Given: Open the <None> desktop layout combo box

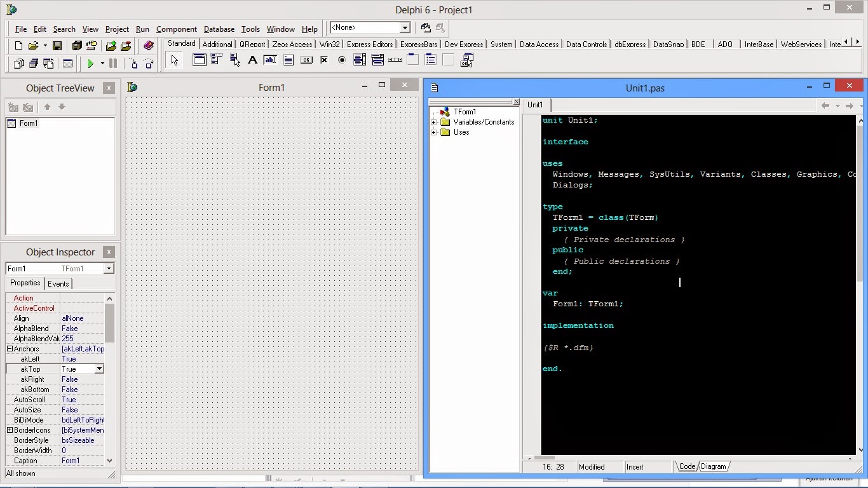Looking at the screenshot, I should click(404, 28).
